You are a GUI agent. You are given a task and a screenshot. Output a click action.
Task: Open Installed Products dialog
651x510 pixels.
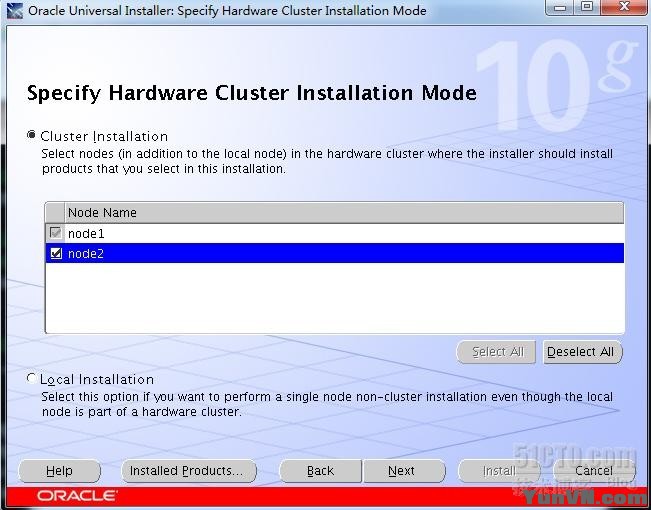tap(189, 471)
